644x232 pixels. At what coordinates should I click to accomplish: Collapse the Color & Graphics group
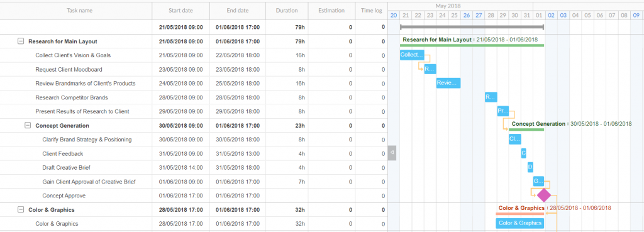tap(21, 209)
